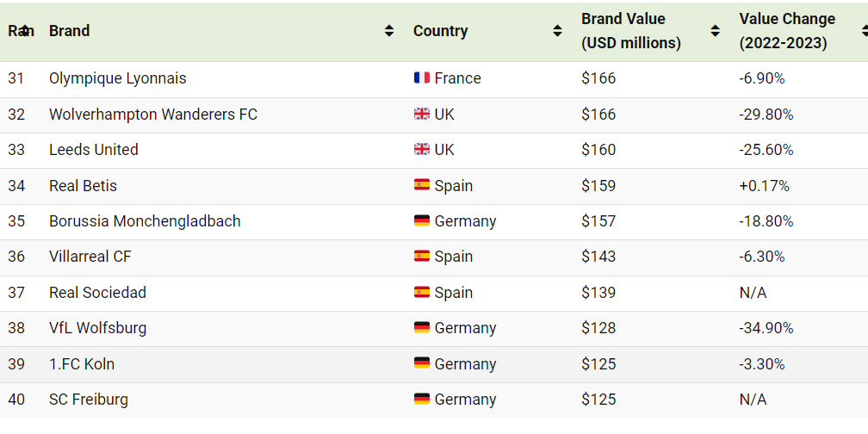
Task: Select the Villarreal CF row
Action: click(434, 257)
